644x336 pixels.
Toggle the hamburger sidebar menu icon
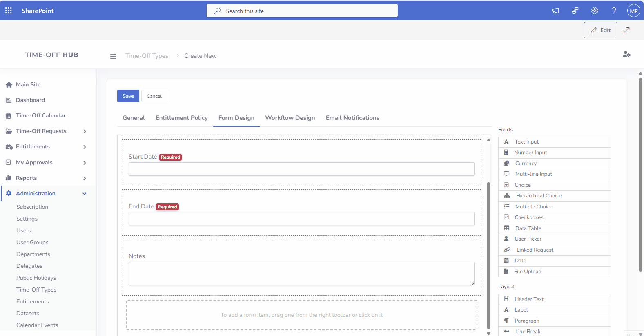coord(113,56)
